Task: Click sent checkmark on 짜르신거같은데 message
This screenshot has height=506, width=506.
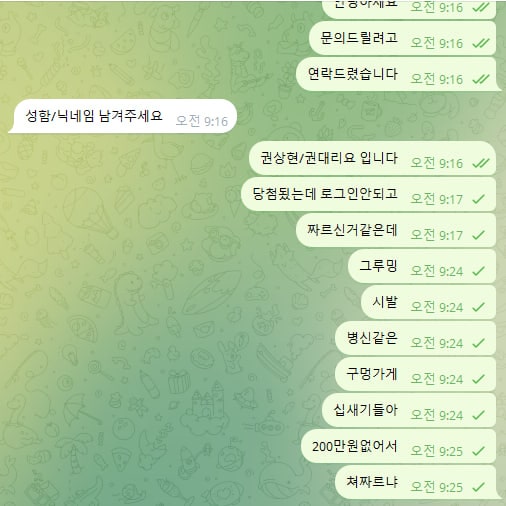Action: click(479, 235)
